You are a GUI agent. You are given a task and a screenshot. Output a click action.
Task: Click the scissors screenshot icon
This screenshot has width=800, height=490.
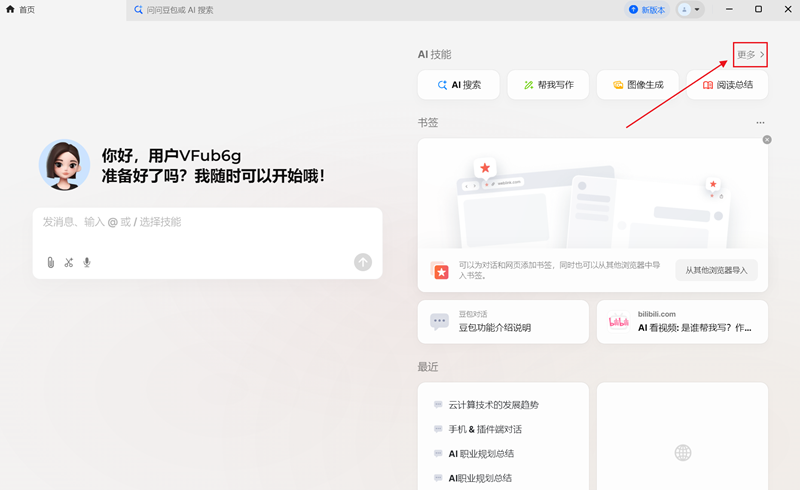tap(69, 262)
